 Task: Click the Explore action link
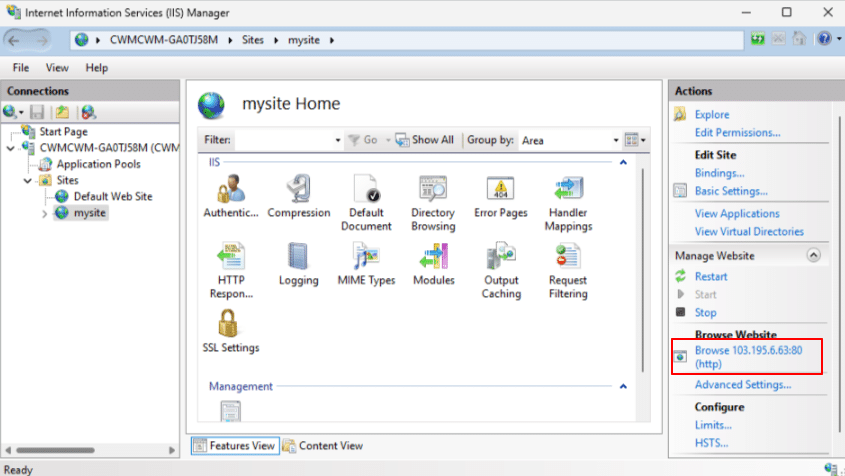[x=711, y=114]
